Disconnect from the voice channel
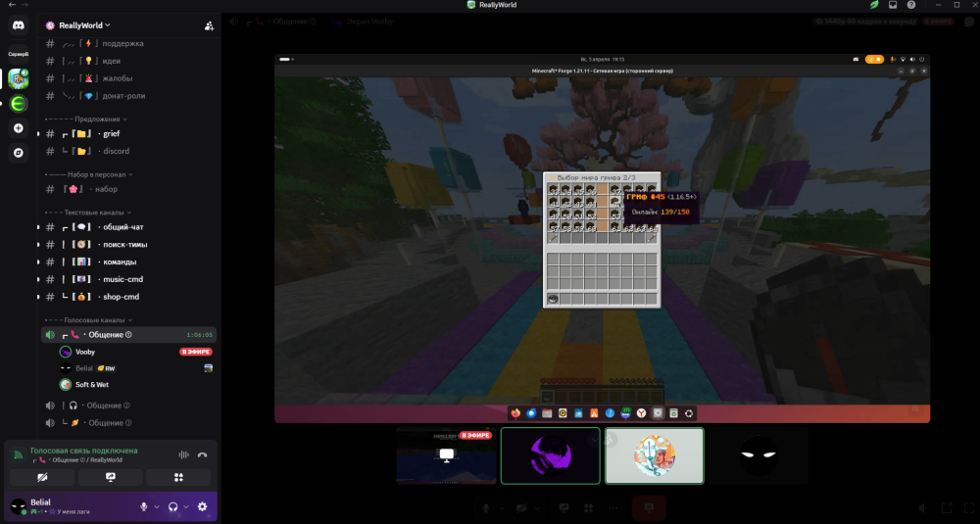 [203, 455]
